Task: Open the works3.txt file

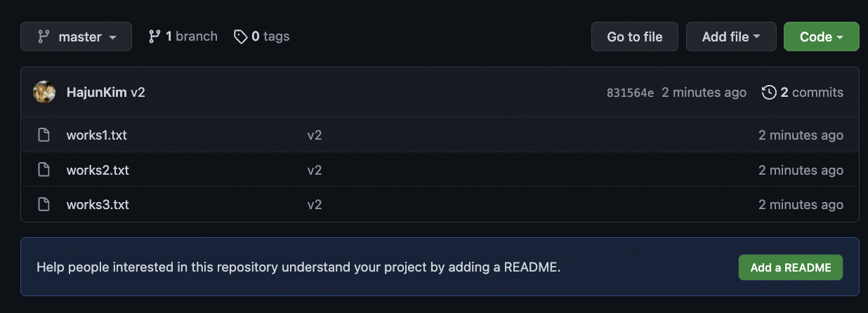Action: 98,205
